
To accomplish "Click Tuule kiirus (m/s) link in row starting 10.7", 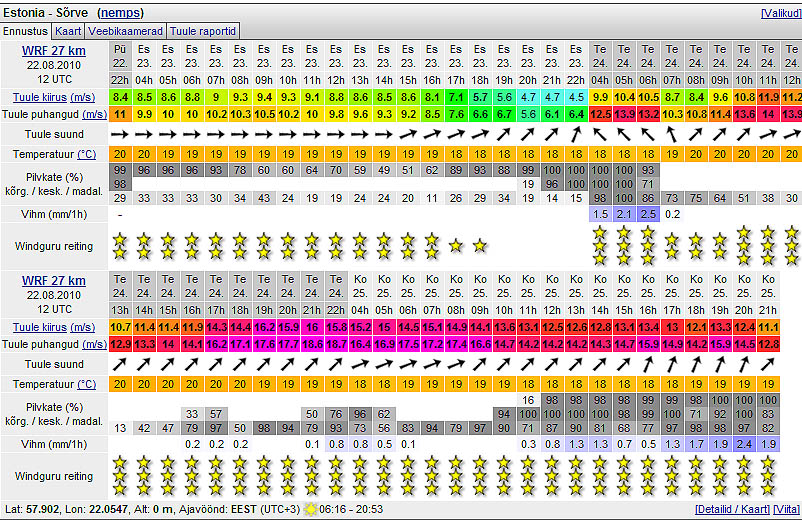I will 54,327.
